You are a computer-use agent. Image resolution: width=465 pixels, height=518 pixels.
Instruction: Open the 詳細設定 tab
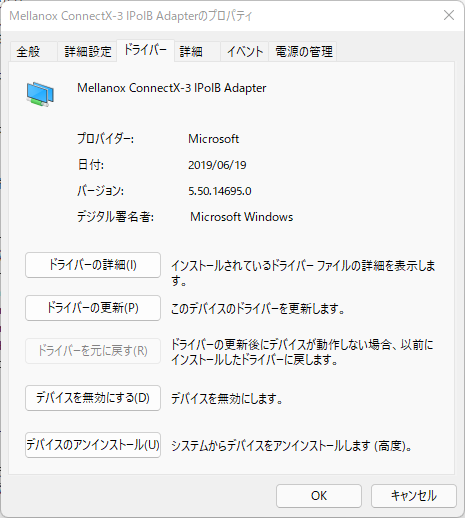tap(88, 52)
